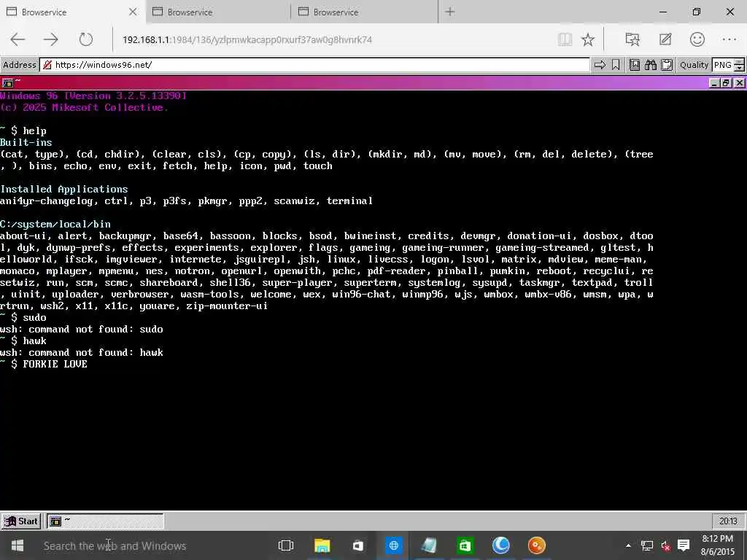This screenshot has width=747, height=560.
Task: Open the Action Center notification icon
Action: tap(684, 545)
